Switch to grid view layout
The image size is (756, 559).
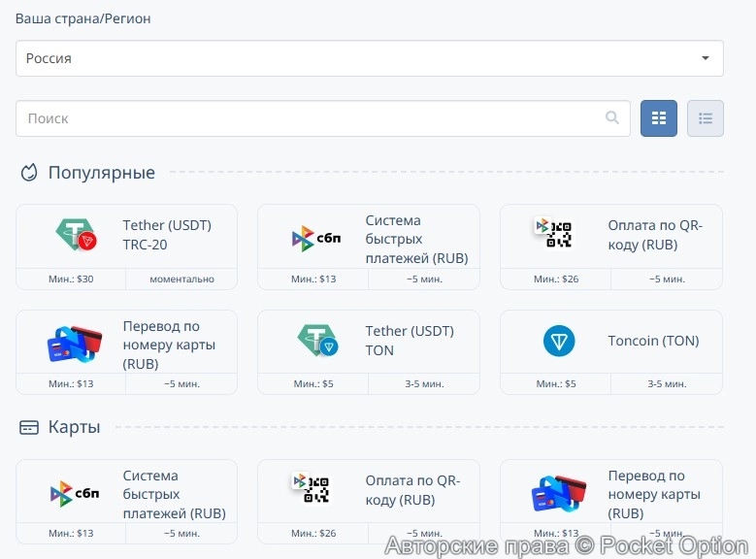coord(659,118)
